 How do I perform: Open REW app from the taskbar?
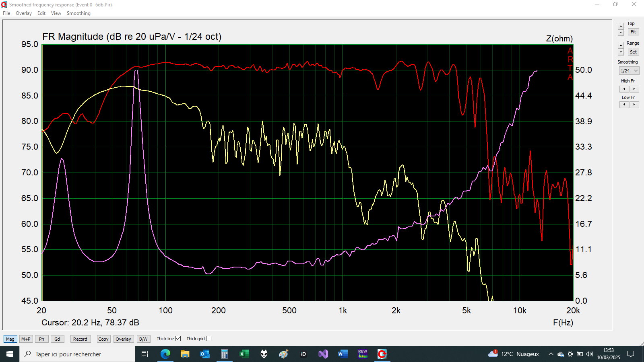[363, 354]
